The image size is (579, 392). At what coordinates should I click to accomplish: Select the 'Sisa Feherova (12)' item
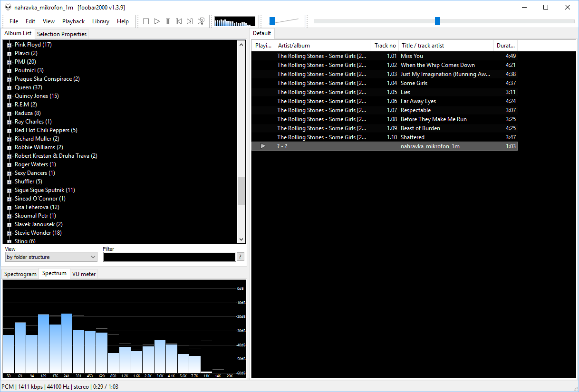coord(37,207)
